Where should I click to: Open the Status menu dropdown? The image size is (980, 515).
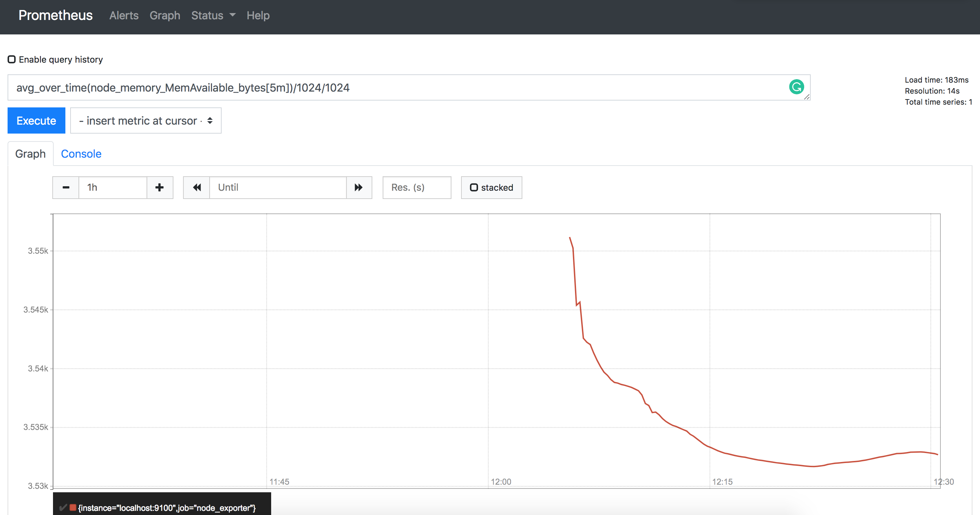pos(210,14)
